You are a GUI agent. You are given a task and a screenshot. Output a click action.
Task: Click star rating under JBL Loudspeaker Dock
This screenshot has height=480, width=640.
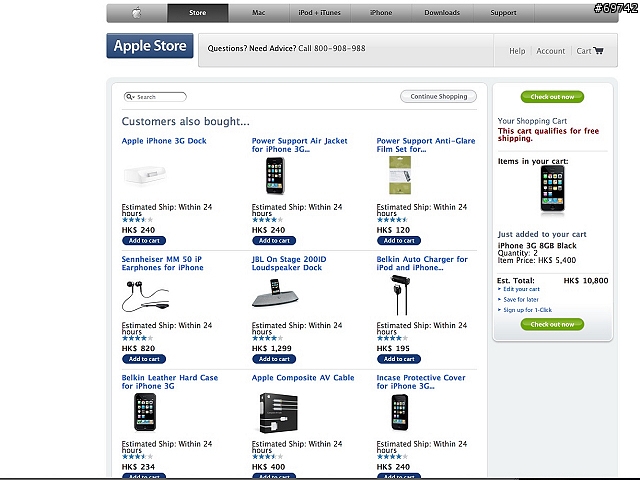click(267, 338)
